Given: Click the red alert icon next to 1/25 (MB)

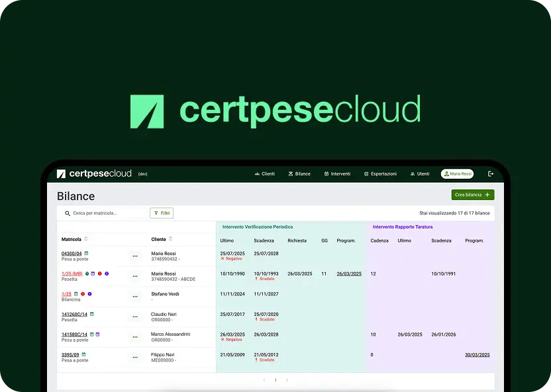Looking at the screenshot, I should [x=100, y=273].
